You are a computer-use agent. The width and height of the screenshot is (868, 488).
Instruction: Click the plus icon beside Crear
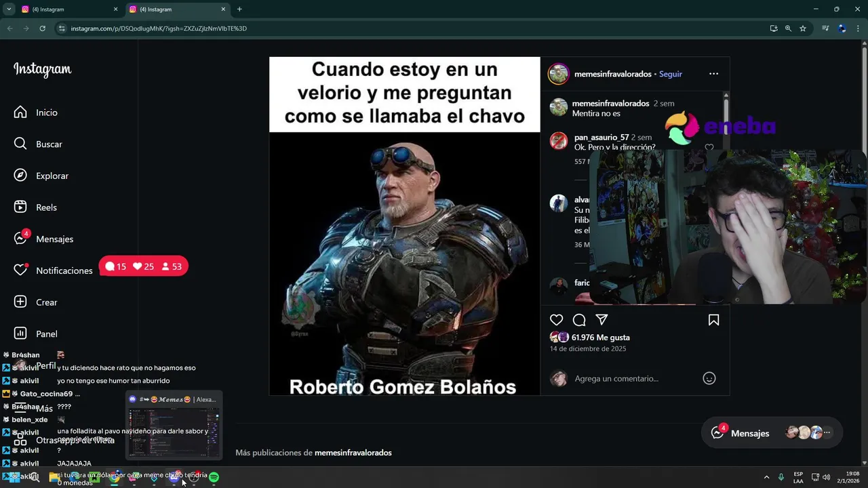(x=20, y=302)
